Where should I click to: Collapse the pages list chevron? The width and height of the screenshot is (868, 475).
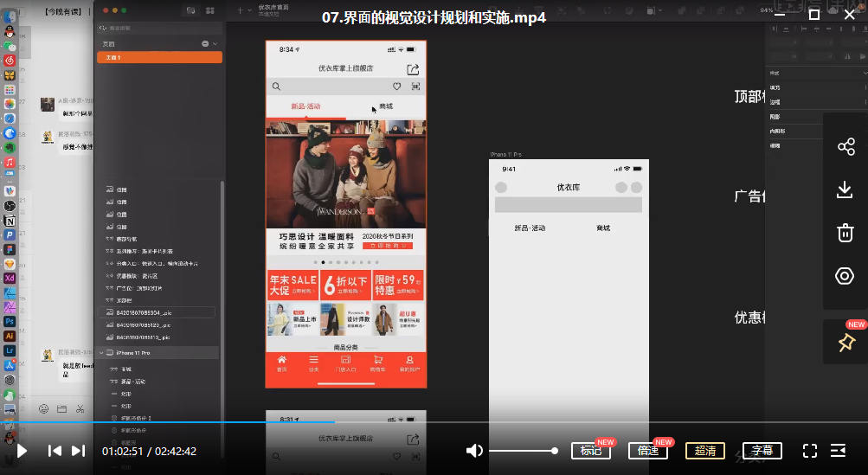pyautogui.click(x=215, y=44)
